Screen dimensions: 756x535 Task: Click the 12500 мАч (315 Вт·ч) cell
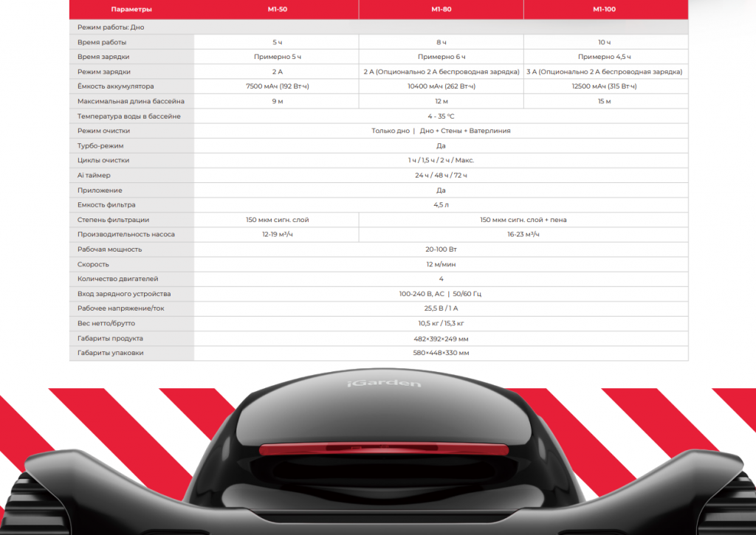(x=605, y=86)
